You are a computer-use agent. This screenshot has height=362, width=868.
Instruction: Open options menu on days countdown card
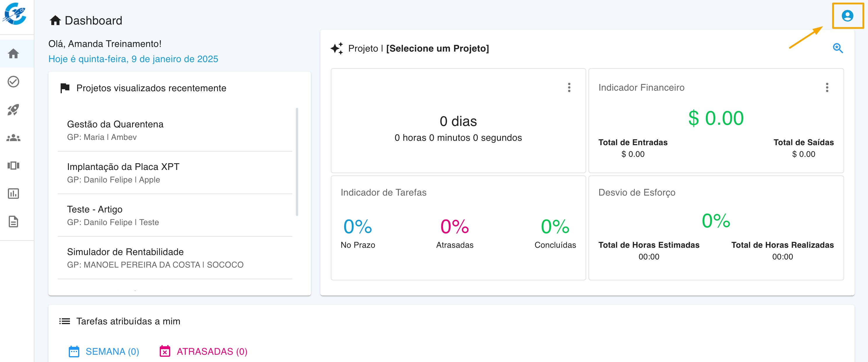[569, 88]
